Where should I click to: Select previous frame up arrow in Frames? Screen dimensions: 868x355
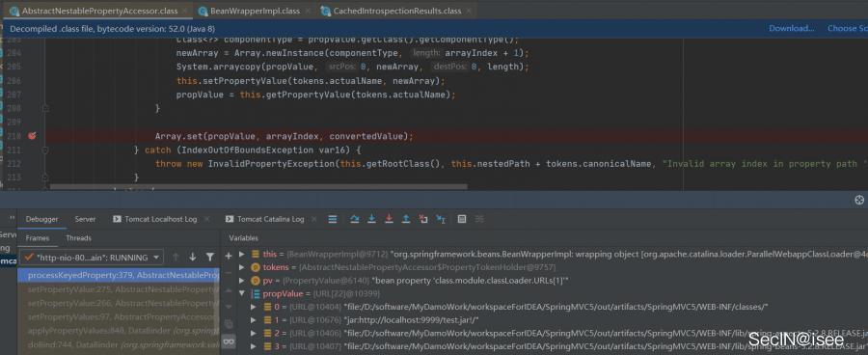click(176, 257)
